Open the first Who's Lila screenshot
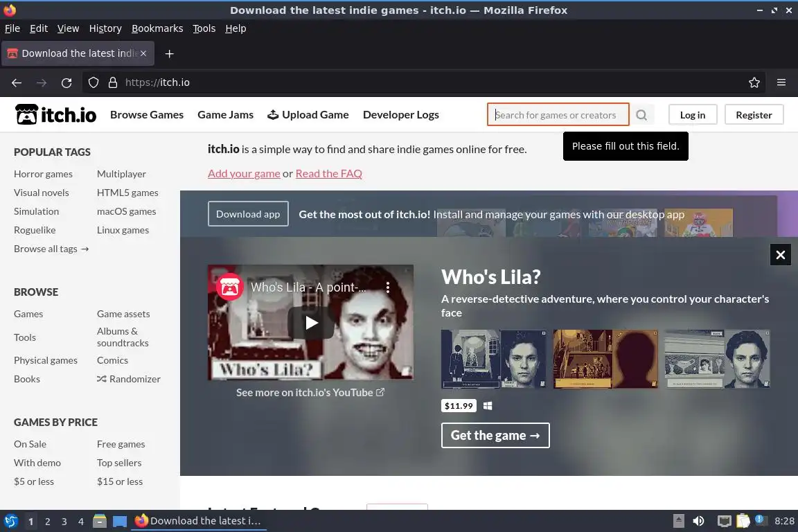Screen dimensions: 798x532 click(x=494, y=359)
